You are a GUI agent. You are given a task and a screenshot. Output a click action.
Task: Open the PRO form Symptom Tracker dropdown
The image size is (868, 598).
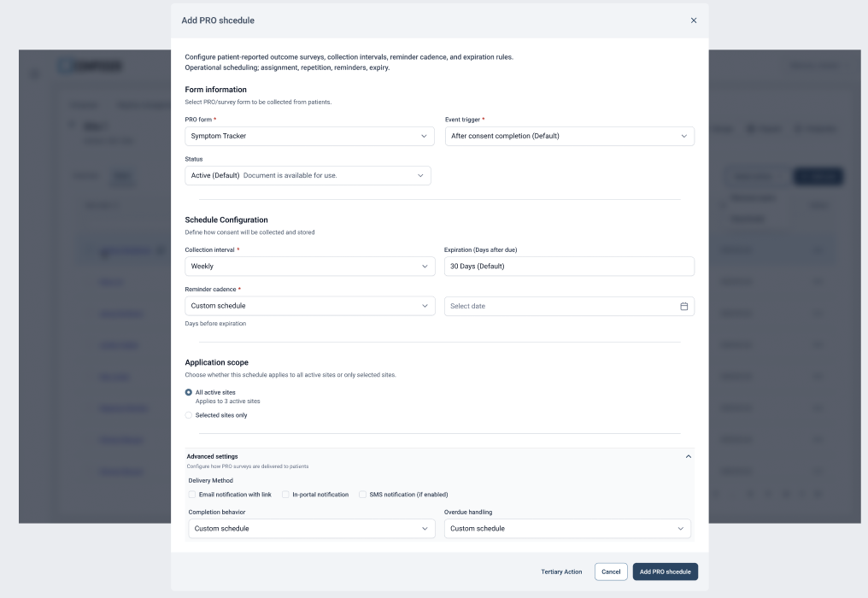308,136
